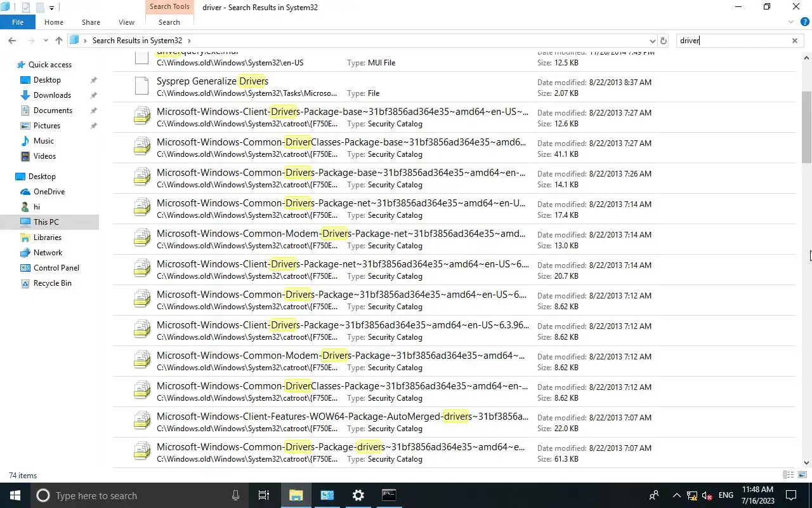Go up one folder level arrow

point(59,41)
